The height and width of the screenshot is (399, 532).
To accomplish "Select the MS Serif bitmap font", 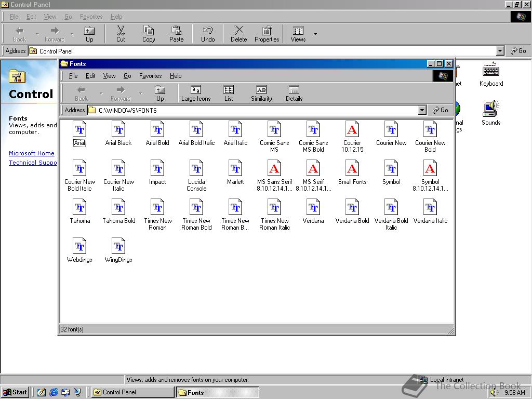I will click(313, 176).
